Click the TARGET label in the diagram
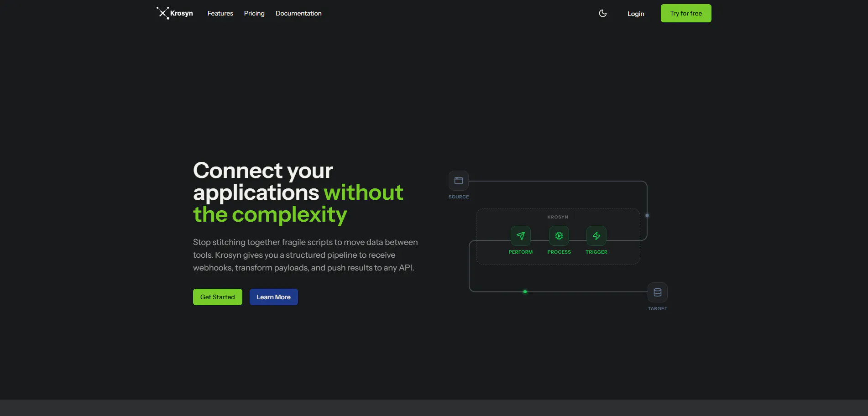This screenshot has height=416, width=868. (658, 309)
